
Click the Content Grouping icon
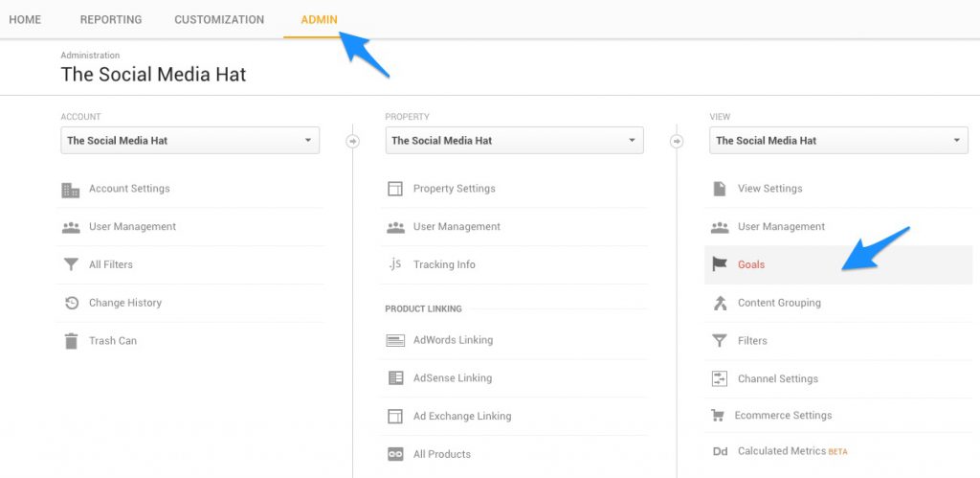pos(720,303)
